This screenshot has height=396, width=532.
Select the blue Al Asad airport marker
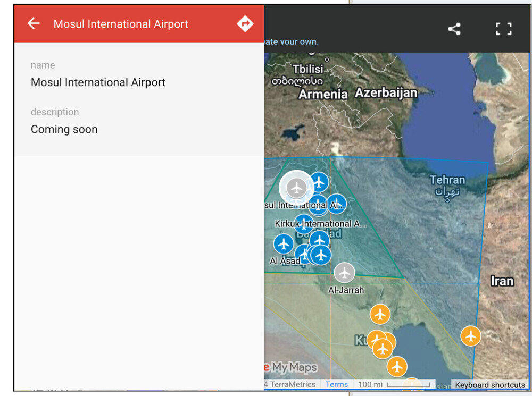click(284, 244)
